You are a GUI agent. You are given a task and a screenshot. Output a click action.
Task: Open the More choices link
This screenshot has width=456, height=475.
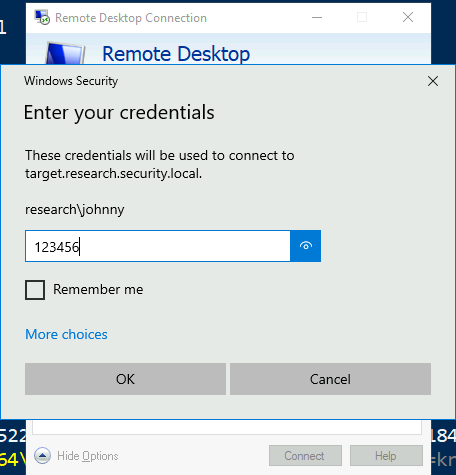66,334
